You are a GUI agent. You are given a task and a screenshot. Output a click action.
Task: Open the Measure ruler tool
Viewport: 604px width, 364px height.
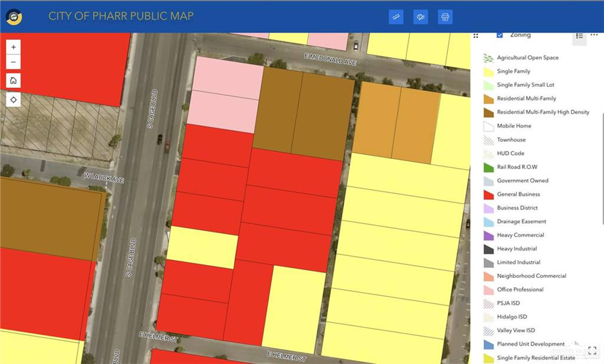tap(396, 17)
